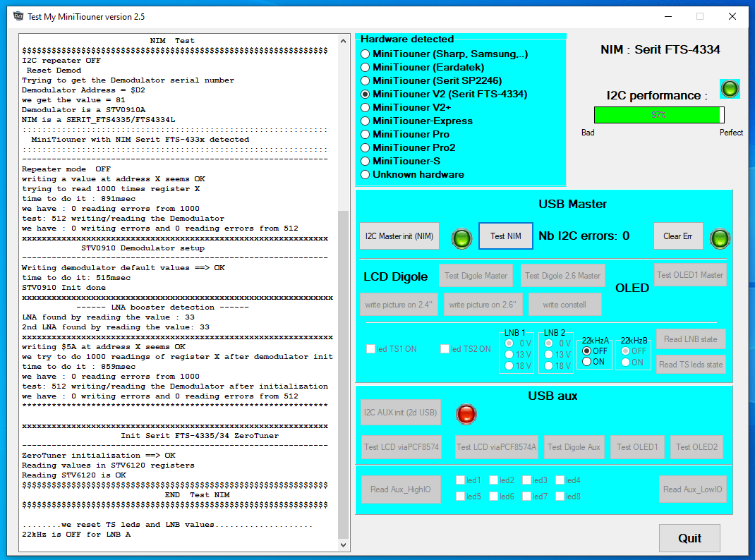Click the I2C performance progress bar

pyautogui.click(x=658, y=115)
